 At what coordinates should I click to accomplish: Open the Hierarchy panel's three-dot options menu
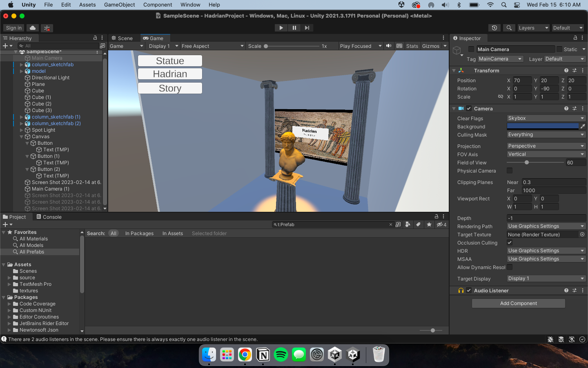point(102,38)
